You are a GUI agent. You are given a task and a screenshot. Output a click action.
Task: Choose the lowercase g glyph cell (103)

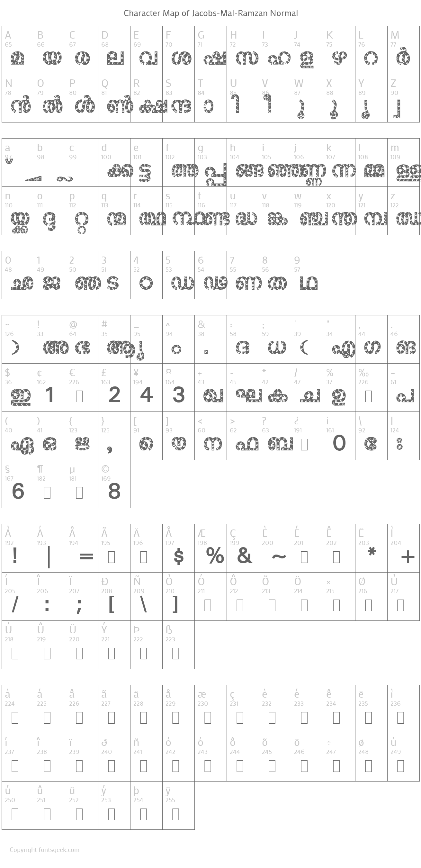(x=210, y=163)
